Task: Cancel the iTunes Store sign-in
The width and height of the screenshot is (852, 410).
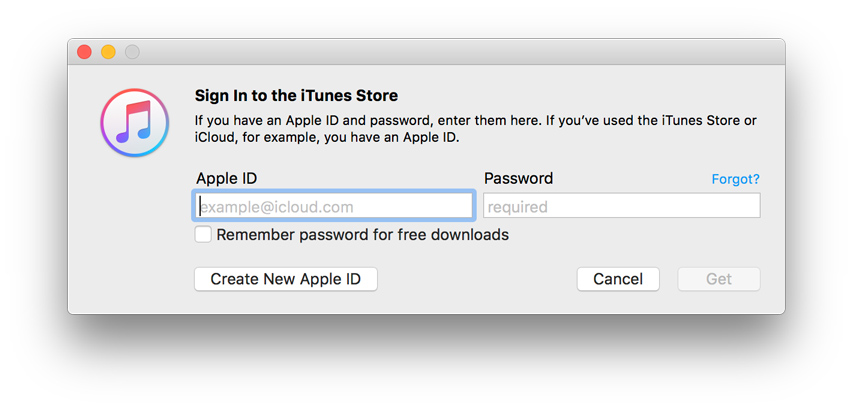Action: tap(617, 279)
